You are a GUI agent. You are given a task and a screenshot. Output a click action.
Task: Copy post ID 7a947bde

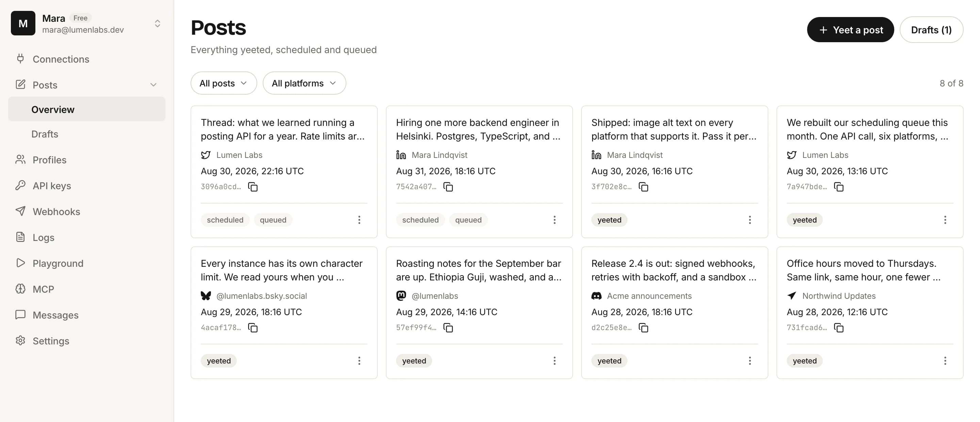pos(838,187)
